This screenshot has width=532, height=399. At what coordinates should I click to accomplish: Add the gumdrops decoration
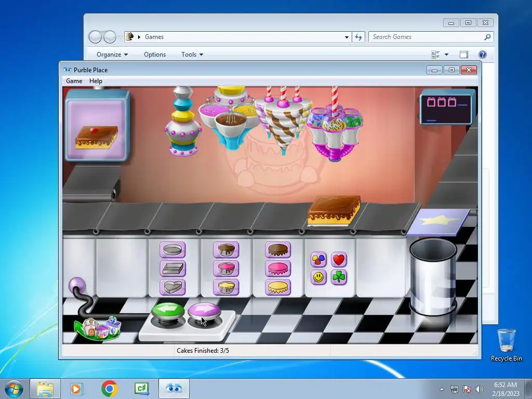(318, 260)
